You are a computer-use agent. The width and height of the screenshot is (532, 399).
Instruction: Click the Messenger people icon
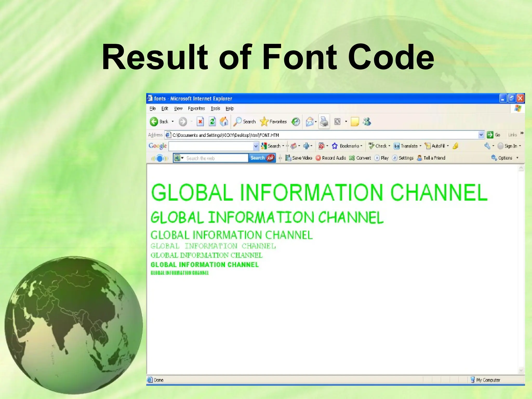367,122
